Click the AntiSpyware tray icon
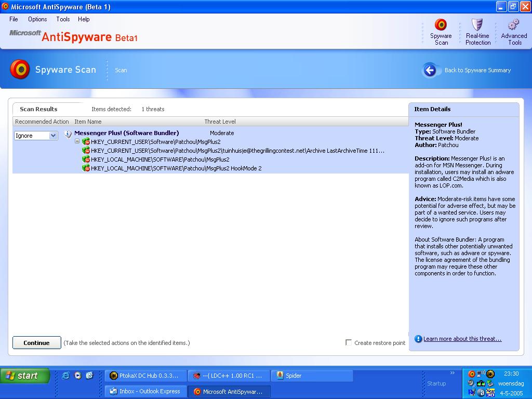The width and height of the screenshot is (532, 399). point(472,374)
